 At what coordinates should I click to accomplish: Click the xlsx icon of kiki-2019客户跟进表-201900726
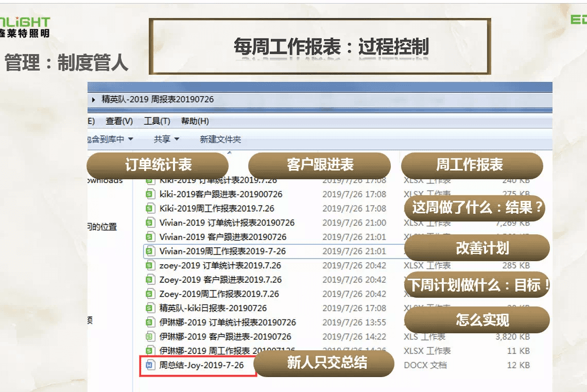coord(150,194)
